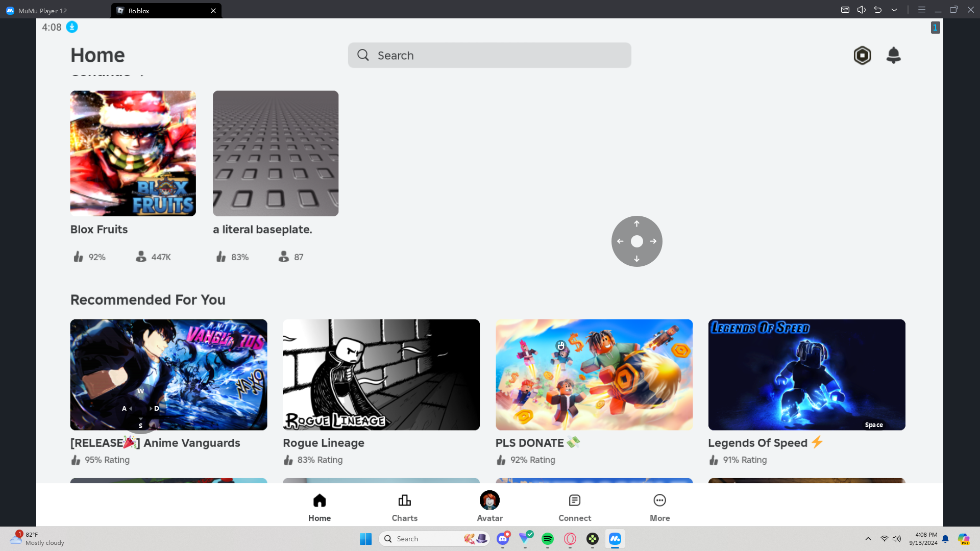The width and height of the screenshot is (980, 551).
Task: Switch to the Connect tab
Action: (575, 508)
